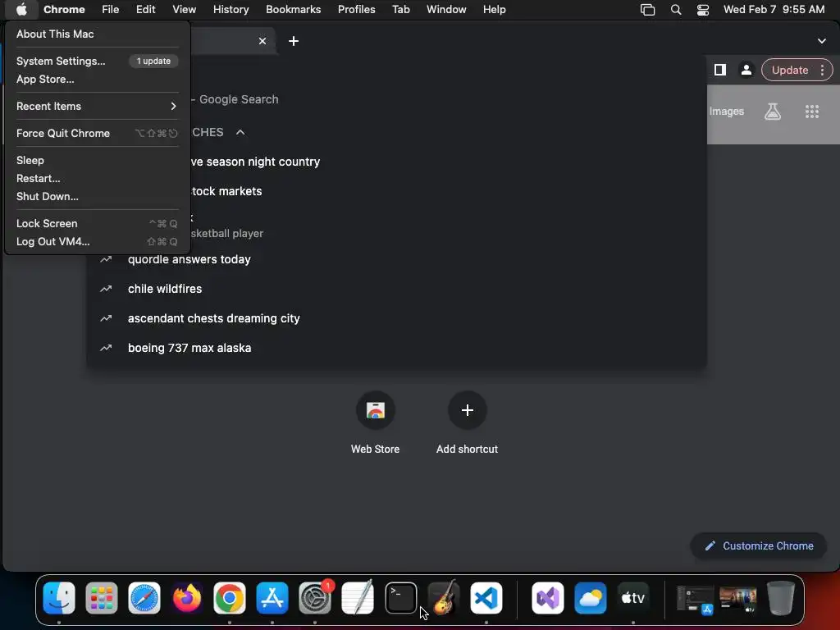This screenshot has height=630, width=840.
Task: Open Launchpad in the dock
Action: pyautogui.click(x=101, y=598)
